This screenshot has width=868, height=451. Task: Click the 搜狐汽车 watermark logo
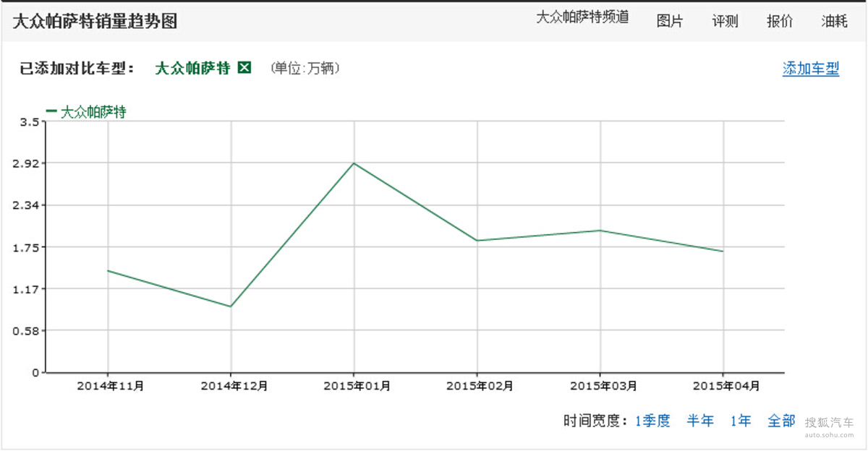(x=829, y=425)
